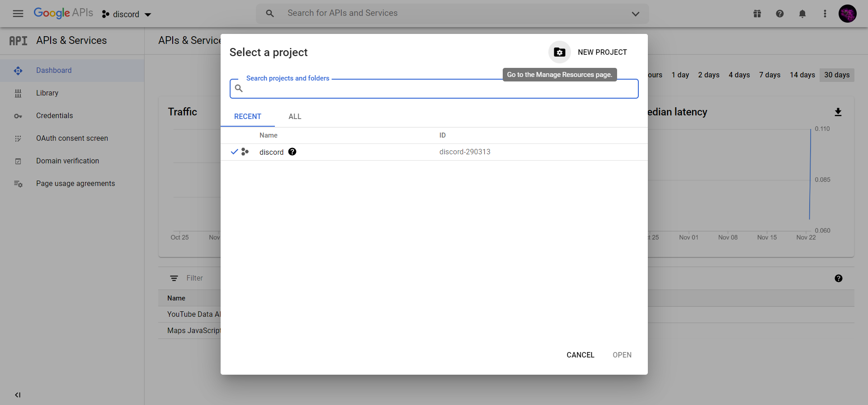
Task: Expand the top search bar dropdown arrow
Action: tap(635, 14)
